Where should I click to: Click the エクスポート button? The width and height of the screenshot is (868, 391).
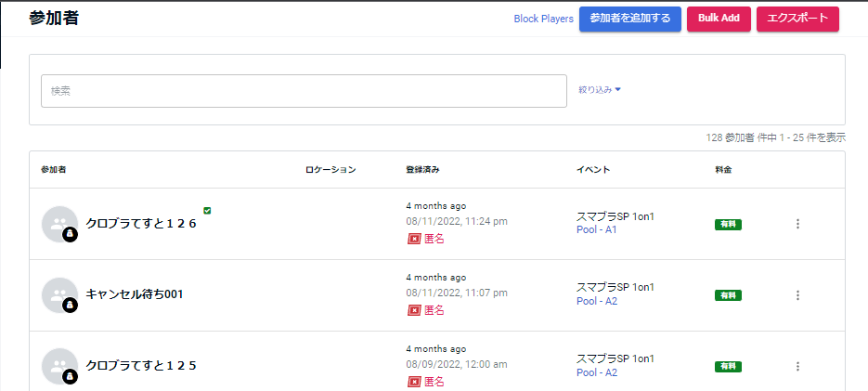(x=797, y=19)
